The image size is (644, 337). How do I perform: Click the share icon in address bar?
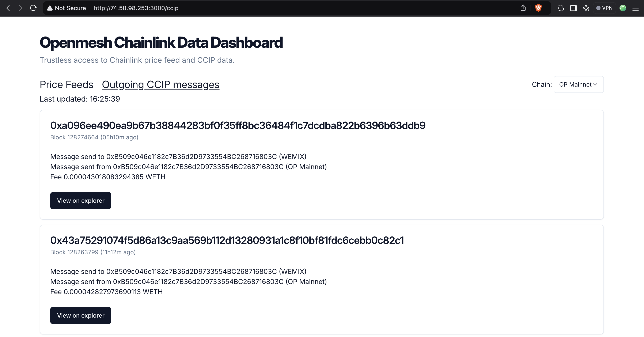[x=523, y=8]
